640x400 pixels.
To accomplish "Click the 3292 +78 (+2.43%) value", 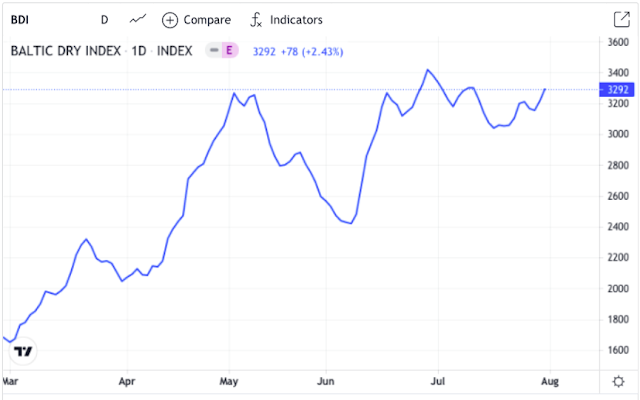I will [x=298, y=52].
